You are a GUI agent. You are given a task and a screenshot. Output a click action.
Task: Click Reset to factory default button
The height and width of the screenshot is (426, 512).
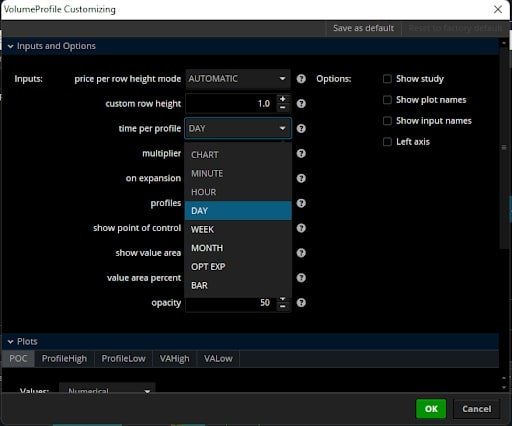[455, 28]
